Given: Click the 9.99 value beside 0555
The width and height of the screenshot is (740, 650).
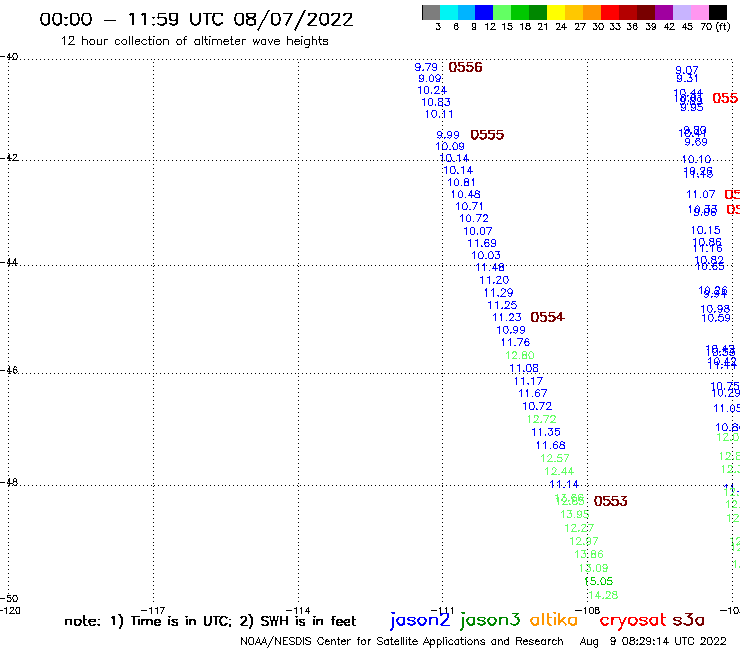Looking at the screenshot, I should [x=448, y=135].
